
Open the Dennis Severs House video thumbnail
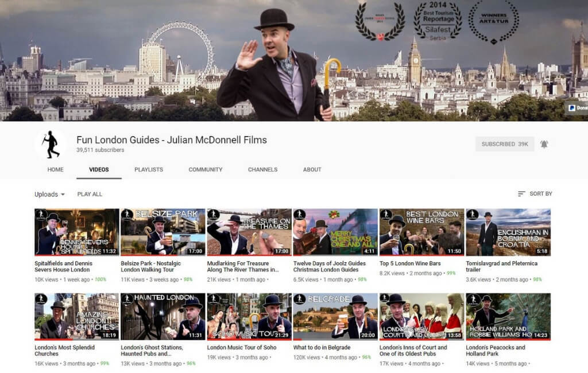click(x=77, y=232)
